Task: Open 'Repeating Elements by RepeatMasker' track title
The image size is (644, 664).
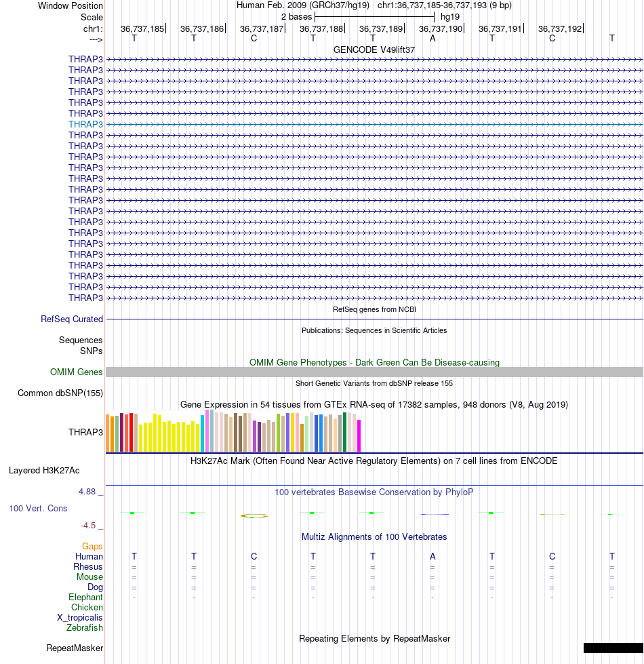Action: click(374, 638)
